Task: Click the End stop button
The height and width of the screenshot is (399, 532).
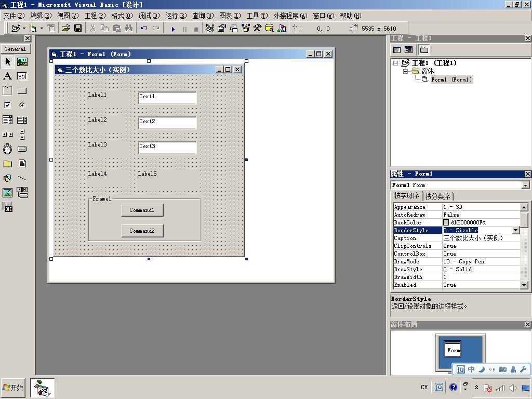Action: [x=196, y=29]
